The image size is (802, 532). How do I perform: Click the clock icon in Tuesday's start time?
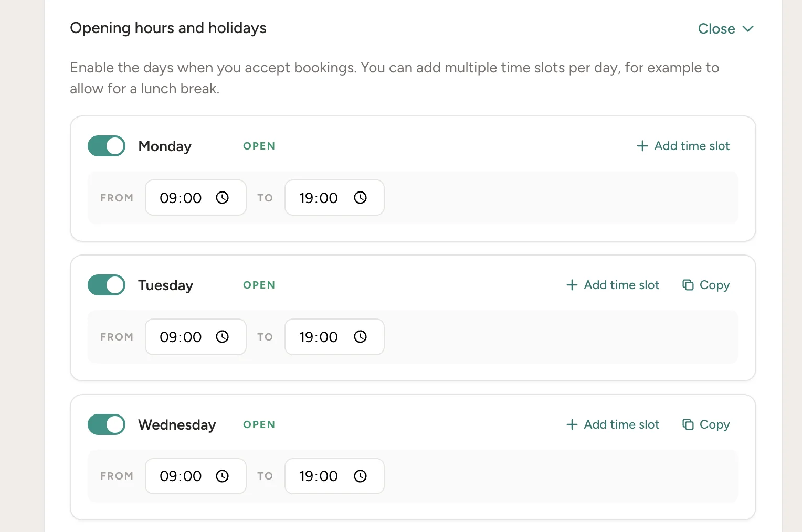223,337
